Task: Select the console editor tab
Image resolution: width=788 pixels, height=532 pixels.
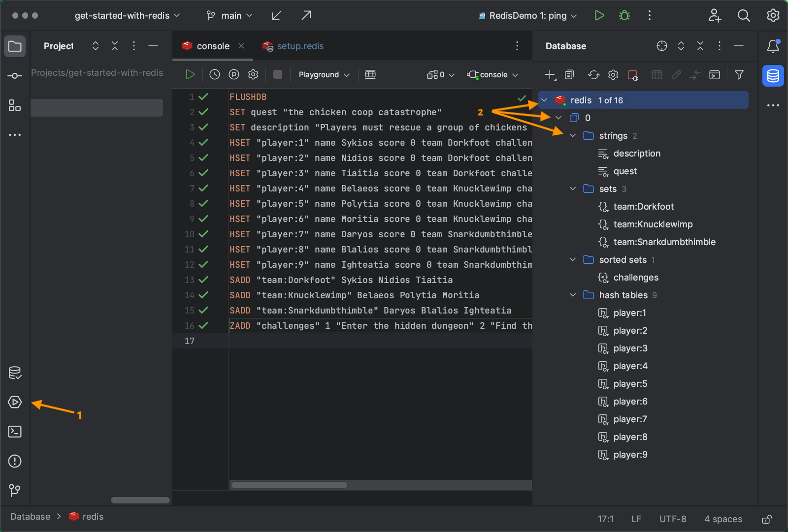Action: click(x=212, y=46)
